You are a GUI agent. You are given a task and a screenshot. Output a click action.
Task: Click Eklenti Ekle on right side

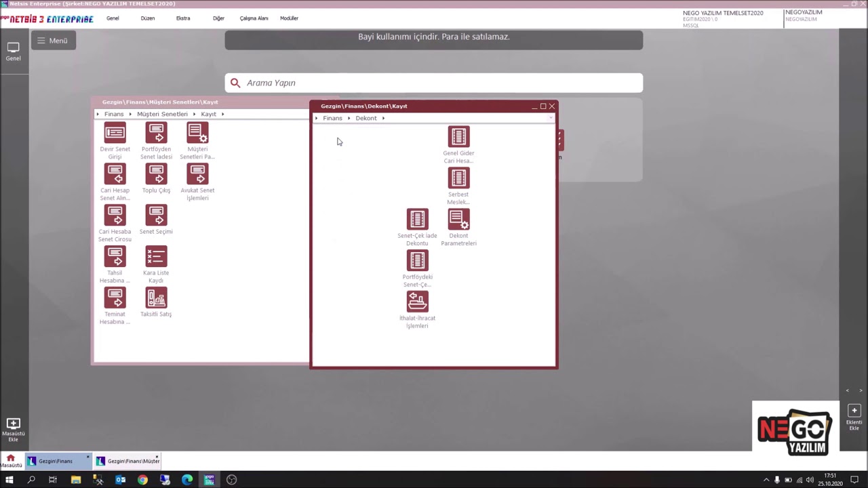[854, 418]
